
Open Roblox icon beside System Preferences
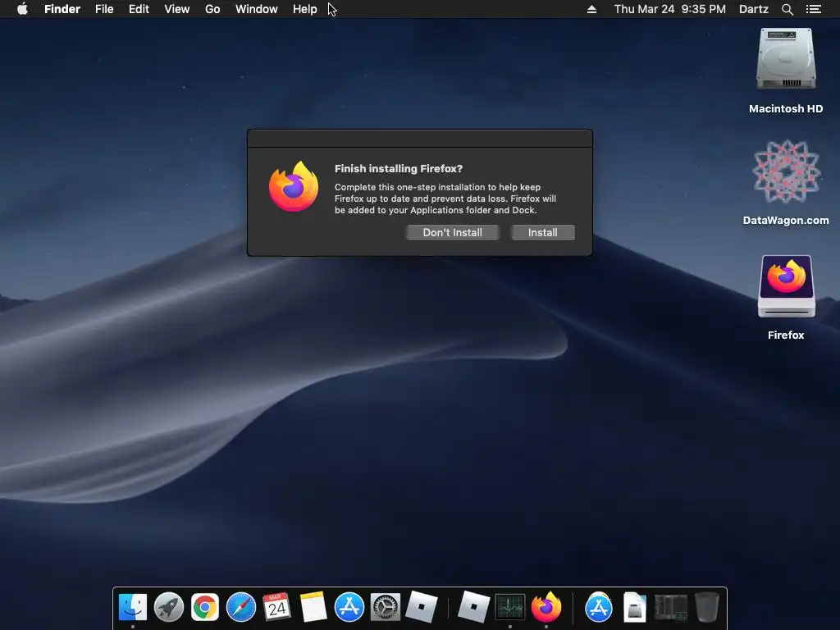coord(422,607)
